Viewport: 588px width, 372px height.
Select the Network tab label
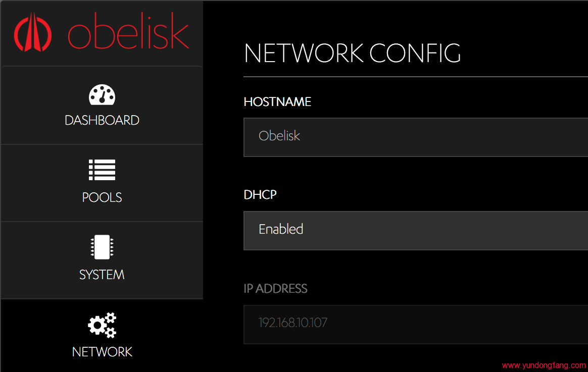[x=102, y=352]
